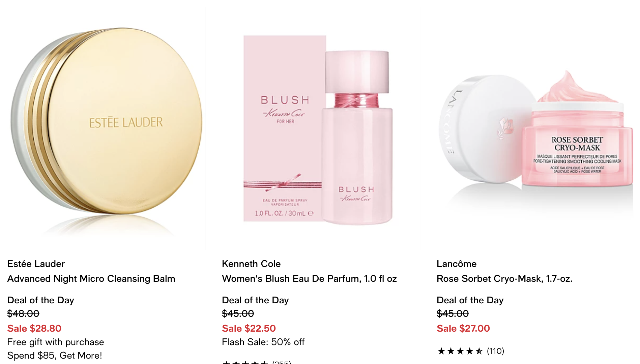Click Deal of the Day under Lancôme
Viewport: 640px width, 364px height.
470,300
